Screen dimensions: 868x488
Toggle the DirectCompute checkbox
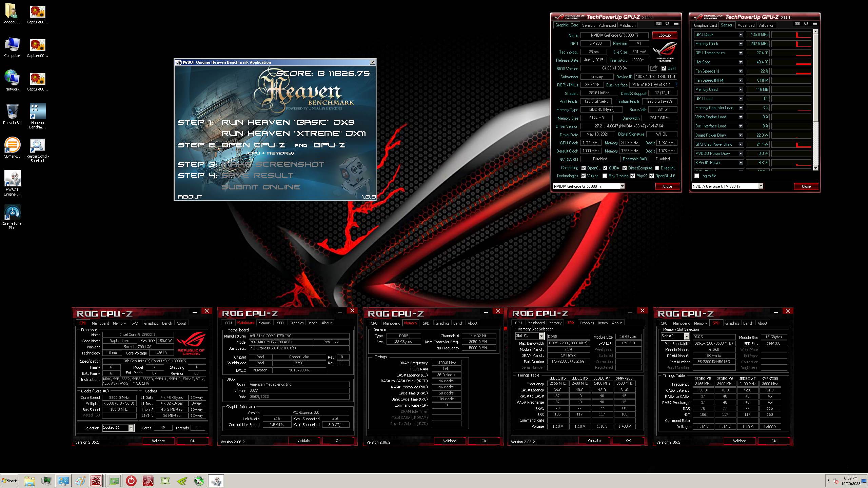[624, 168]
